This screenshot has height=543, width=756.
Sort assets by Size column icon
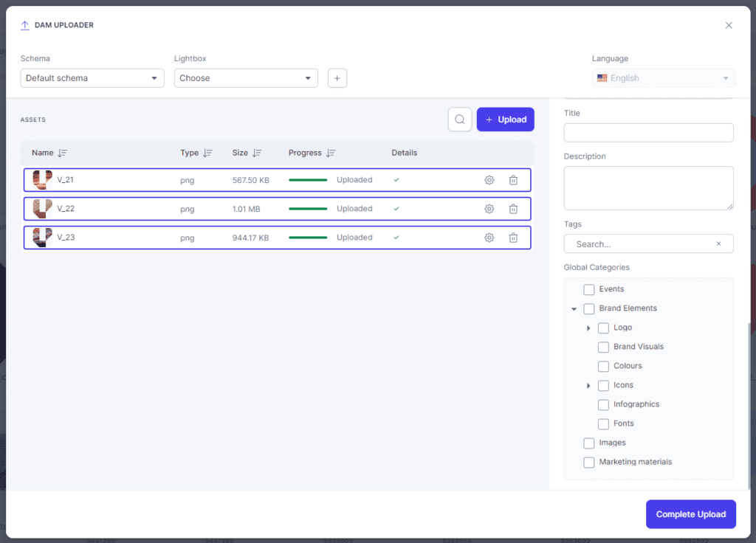257,153
